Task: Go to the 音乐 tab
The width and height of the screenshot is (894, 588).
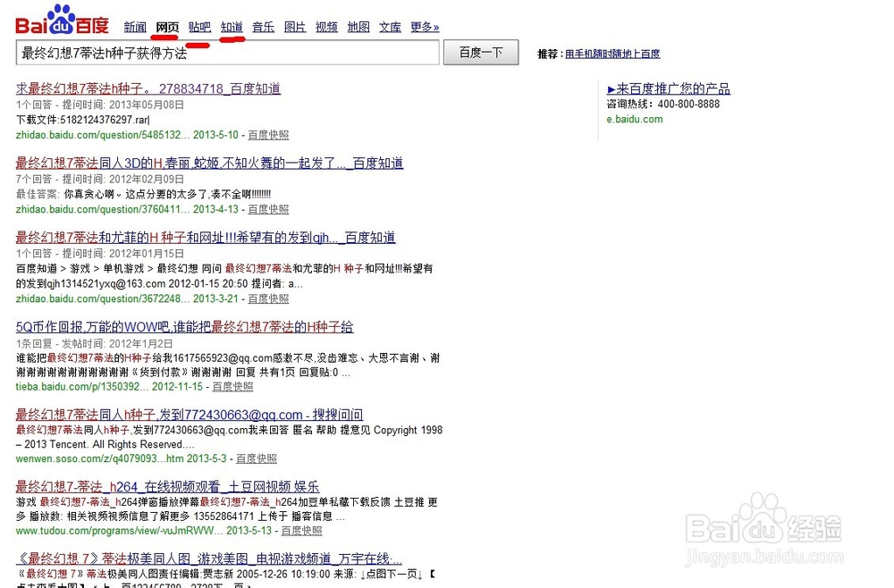Action: (x=264, y=27)
